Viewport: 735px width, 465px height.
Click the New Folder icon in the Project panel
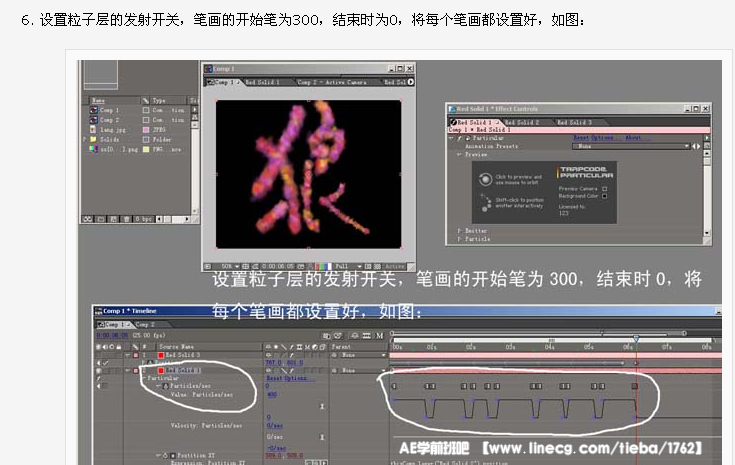click(101, 219)
